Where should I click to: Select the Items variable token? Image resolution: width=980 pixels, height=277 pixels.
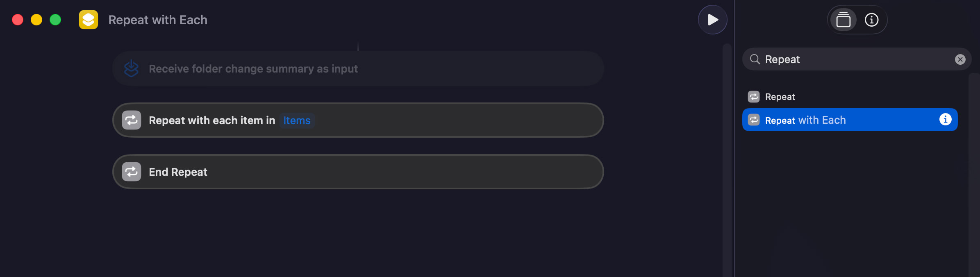click(x=296, y=120)
